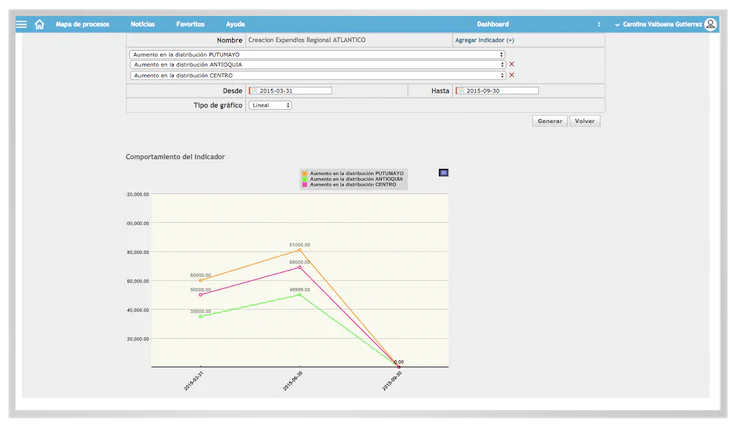This screenshot has height=427, width=736.
Task: Click the orange PUTUMAYO legend swatch
Action: (305, 174)
